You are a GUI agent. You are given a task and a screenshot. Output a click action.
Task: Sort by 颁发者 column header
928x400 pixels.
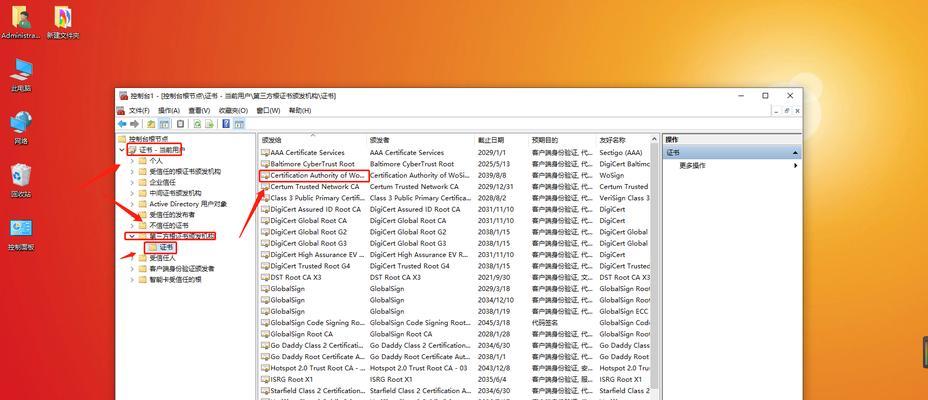coord(421,140)
